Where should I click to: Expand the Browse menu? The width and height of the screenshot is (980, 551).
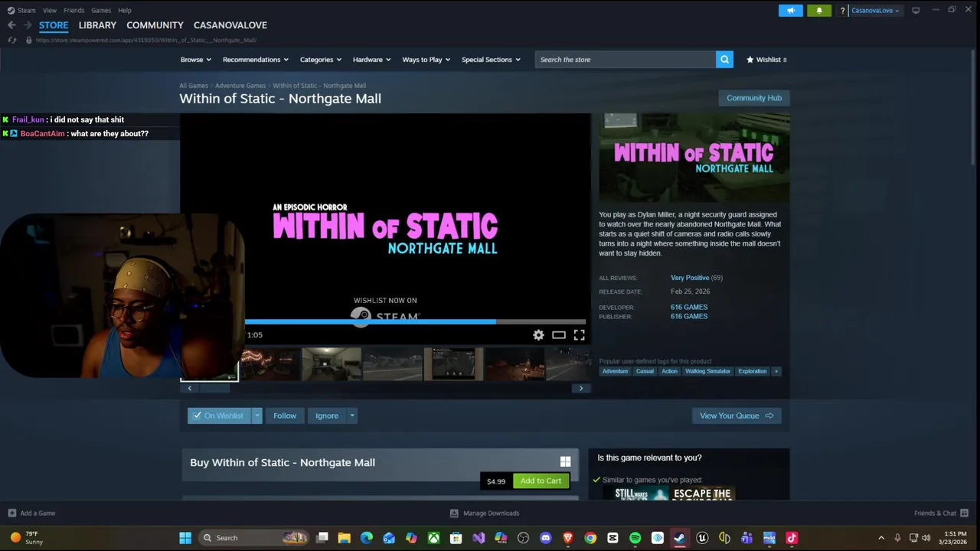click(x=196, y=60)
